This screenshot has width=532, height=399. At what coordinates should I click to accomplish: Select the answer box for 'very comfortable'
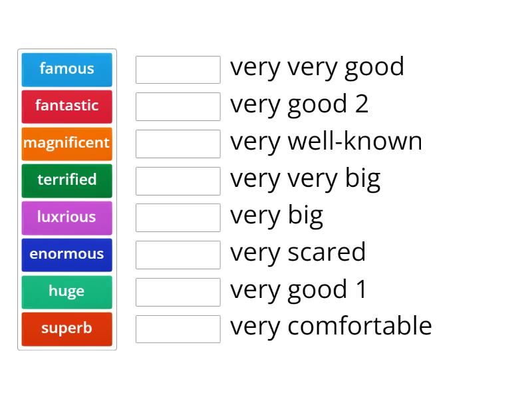(x=178, y=329)
